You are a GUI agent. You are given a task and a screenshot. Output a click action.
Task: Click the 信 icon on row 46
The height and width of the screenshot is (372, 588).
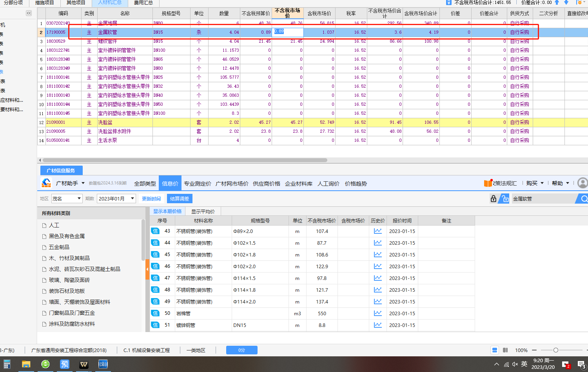point(155,266)
